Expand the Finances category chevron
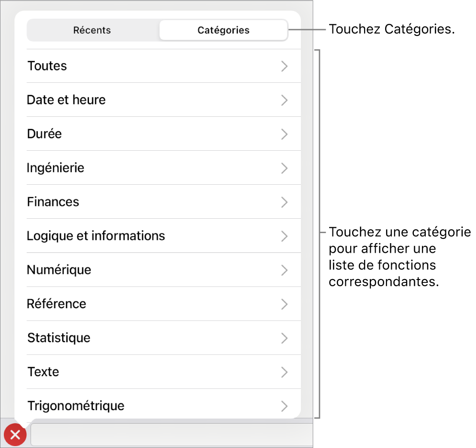This screenshot has width=476, height=448. (x=284, y=202)
